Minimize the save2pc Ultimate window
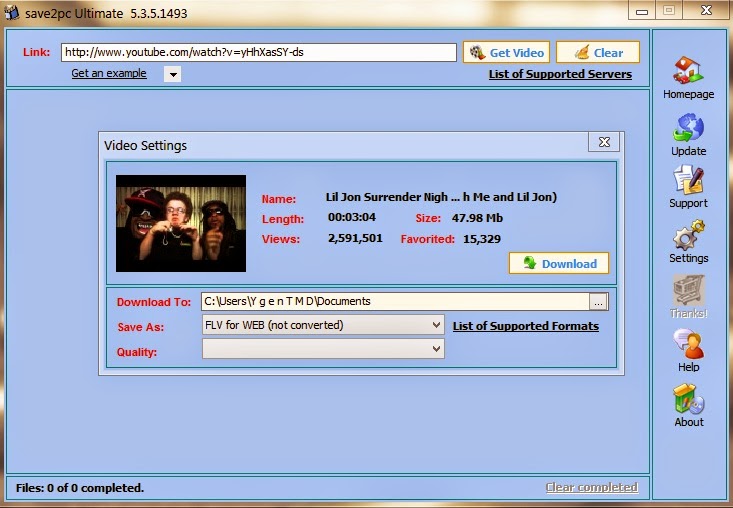 (642, 10)
